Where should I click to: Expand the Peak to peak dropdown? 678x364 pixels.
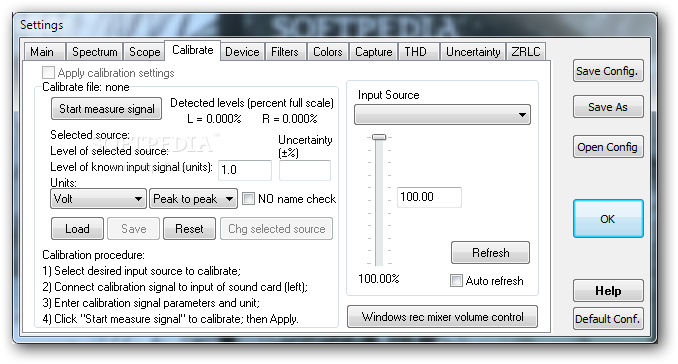193,199
